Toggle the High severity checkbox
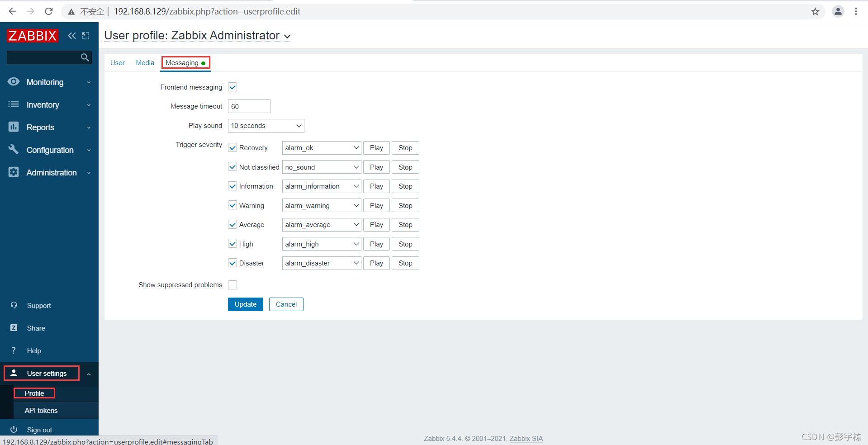Image resolution: width=868 pixels, height=445 pixels. [232, 244]
